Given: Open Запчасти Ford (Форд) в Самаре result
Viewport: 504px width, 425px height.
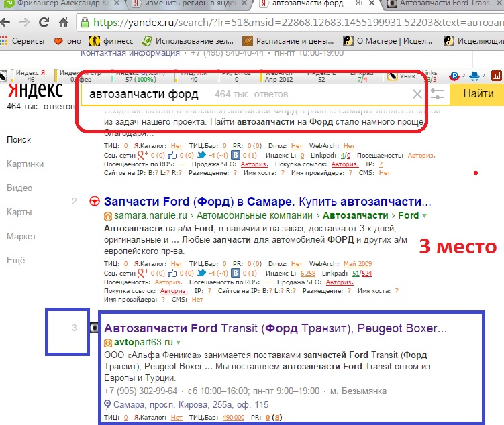Looking at the screenshot, I should pos(267,202).
